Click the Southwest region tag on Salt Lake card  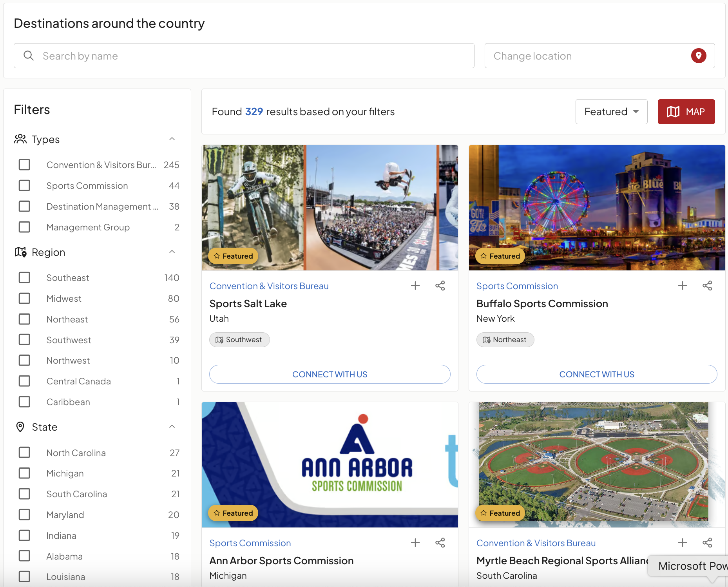click(239, 340)
